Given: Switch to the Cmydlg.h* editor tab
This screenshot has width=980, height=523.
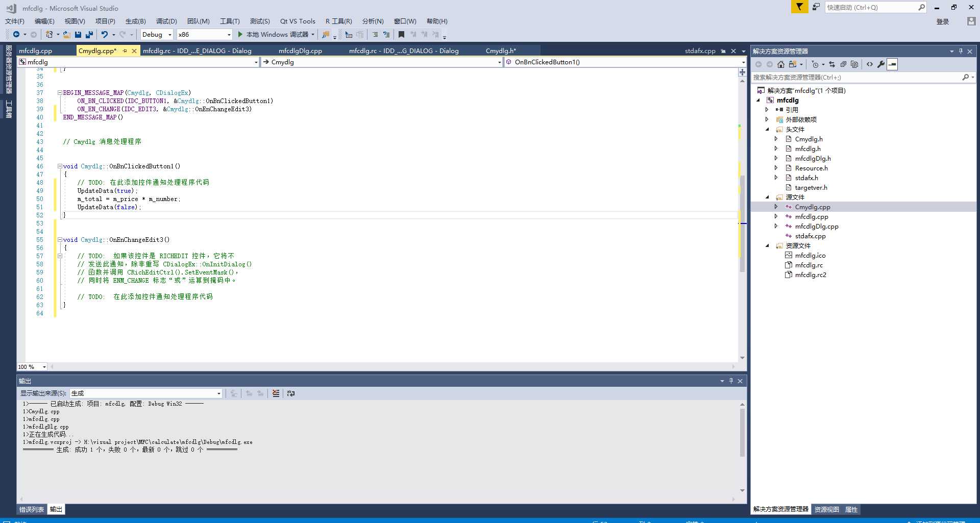Looking at the screenshot, I should pos(501,51).
